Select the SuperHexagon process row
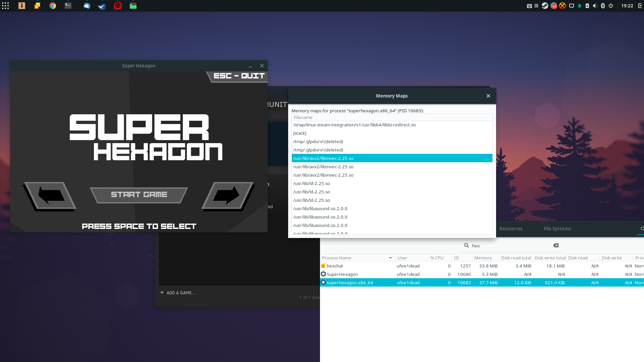644x362 pixels. [482, 274]
